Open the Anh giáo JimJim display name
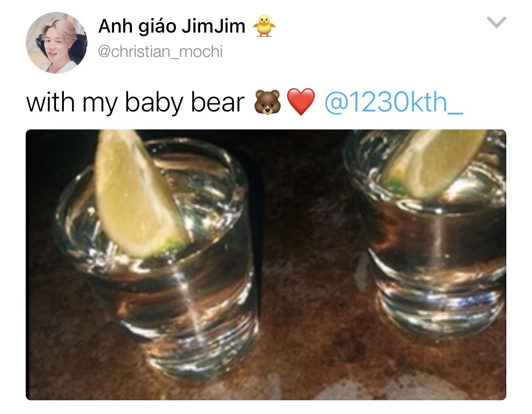 (x=172, y=26)
